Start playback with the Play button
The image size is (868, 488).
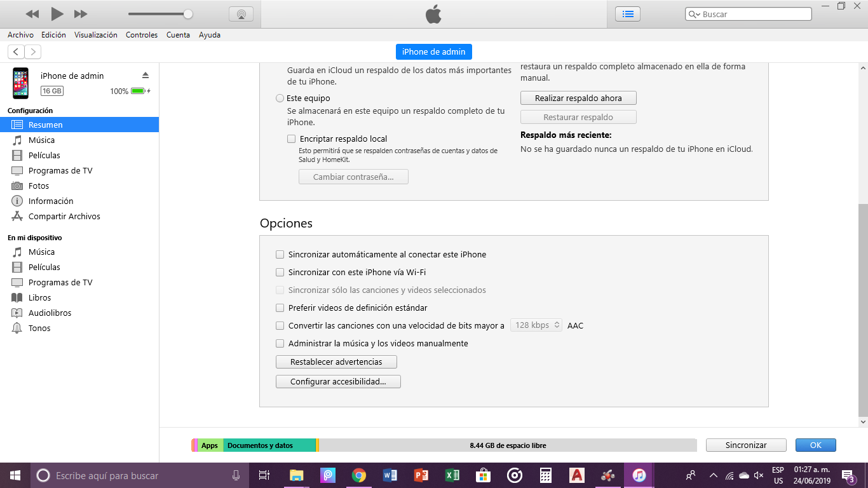[x=57, y=14]
